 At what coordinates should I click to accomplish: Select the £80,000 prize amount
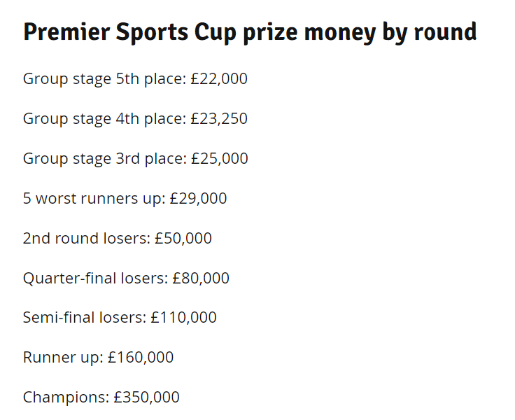(x=201, y=279)
